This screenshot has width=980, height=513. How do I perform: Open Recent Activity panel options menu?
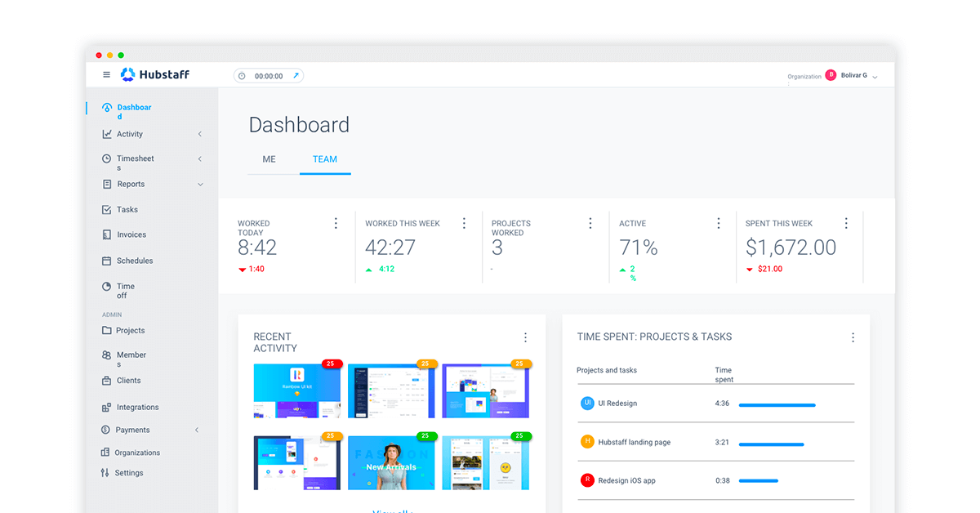[x=525, y=337]
